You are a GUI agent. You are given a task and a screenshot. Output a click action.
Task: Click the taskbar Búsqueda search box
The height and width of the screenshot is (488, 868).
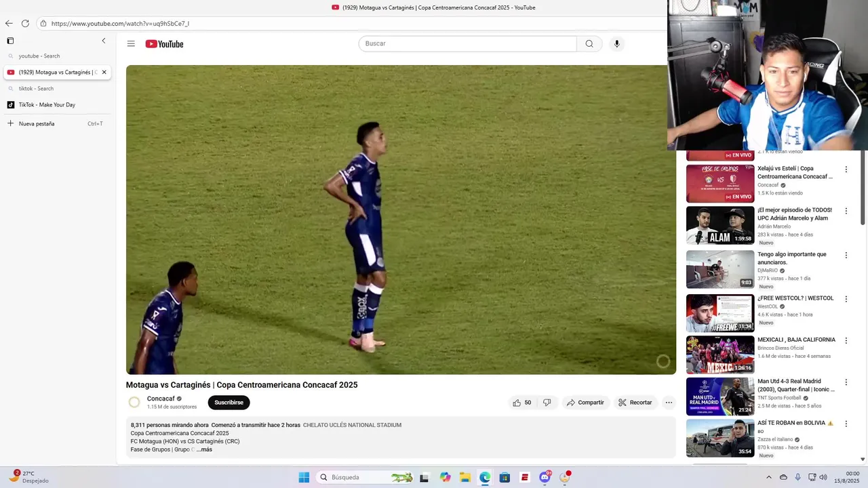pyautogui.click(x=366, y=477)
